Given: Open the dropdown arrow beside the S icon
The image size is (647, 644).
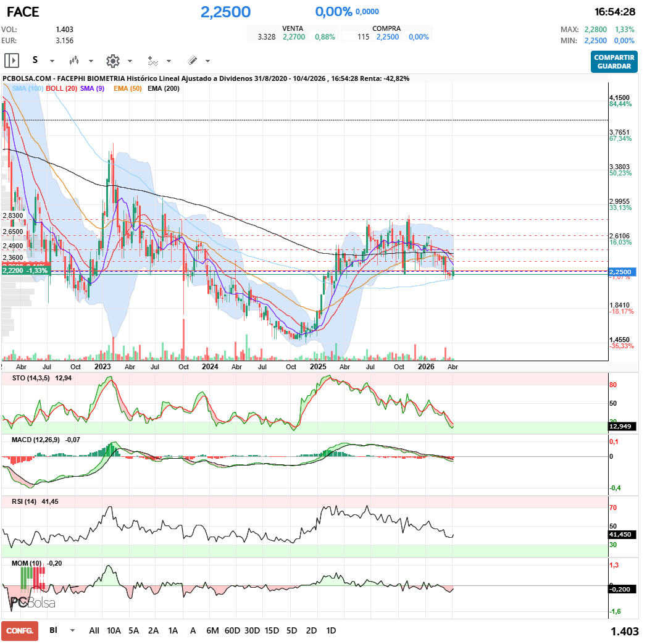Looking at the screenshot, I should [51, 62].
